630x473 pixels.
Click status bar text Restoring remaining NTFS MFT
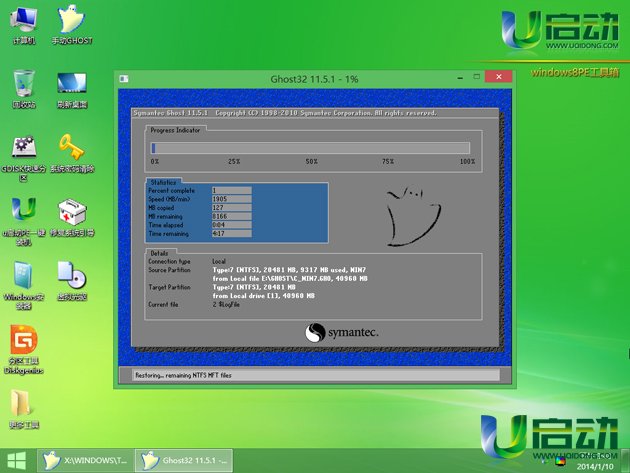[x=183, y=375]
